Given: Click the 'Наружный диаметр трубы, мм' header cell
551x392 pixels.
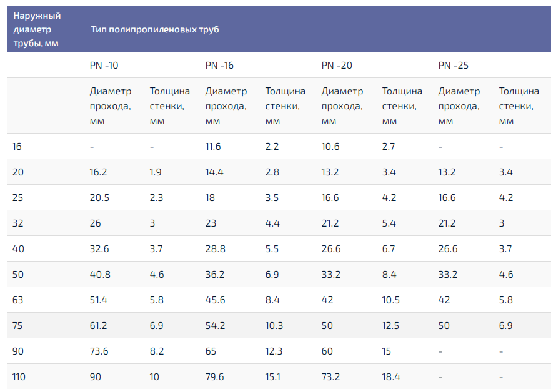Looking at the screenshot, I should (x=37, y=29).
